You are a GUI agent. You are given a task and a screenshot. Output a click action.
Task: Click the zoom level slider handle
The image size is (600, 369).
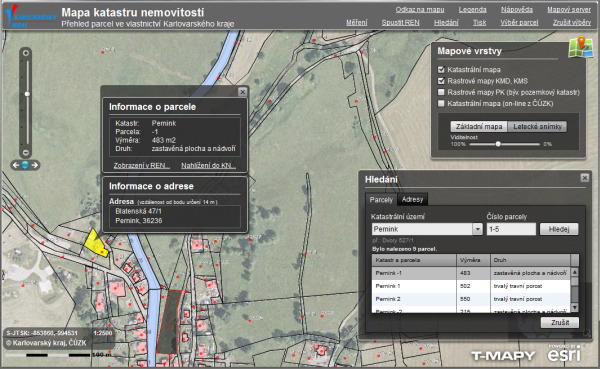pyautogui.click(x=27, y=94)
